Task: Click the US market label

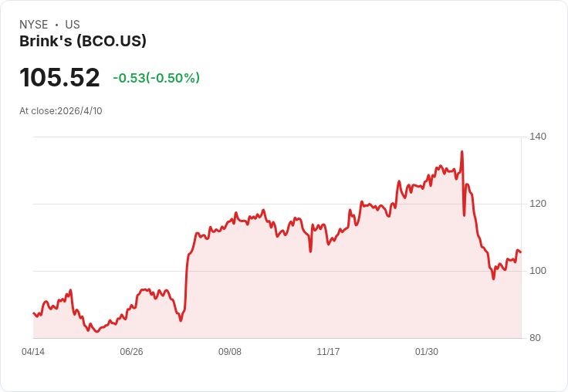Action: coord(73,25)
